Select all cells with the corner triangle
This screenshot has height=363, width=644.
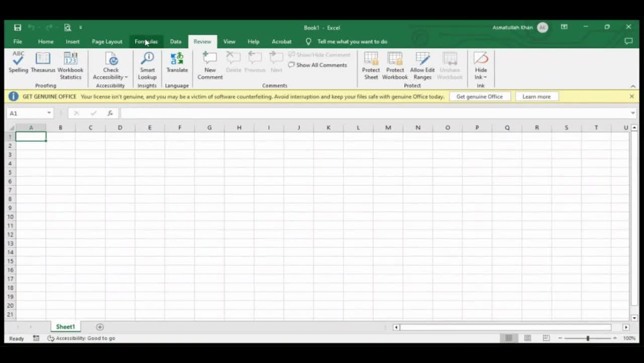tap(12, 128)
